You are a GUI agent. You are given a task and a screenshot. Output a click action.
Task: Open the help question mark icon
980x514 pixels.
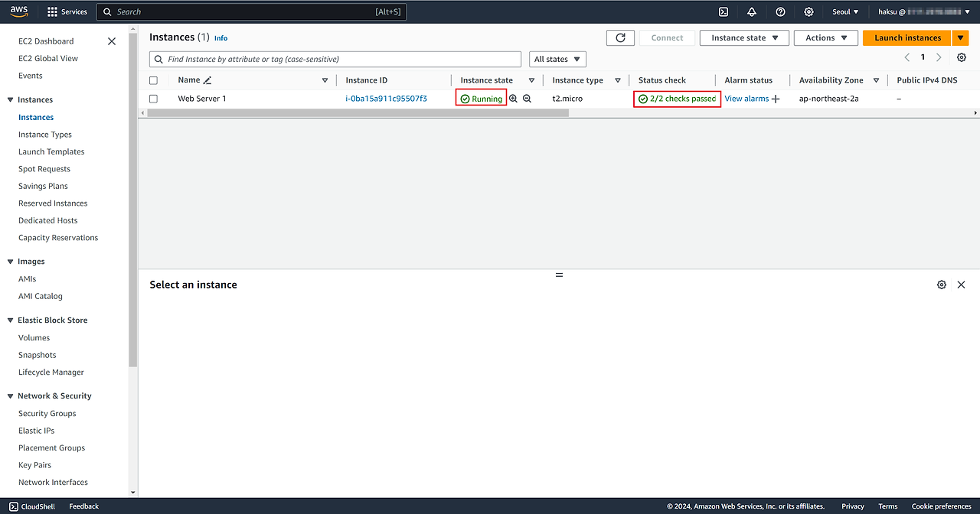tap(780, 11)
